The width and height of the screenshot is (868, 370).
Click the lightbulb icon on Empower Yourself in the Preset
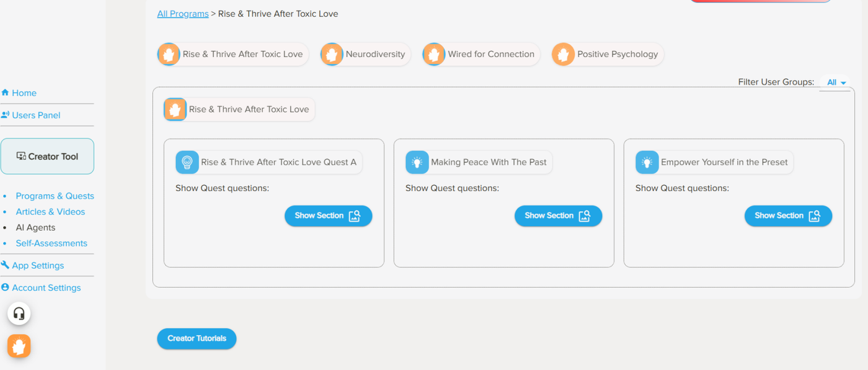[647, 163]
